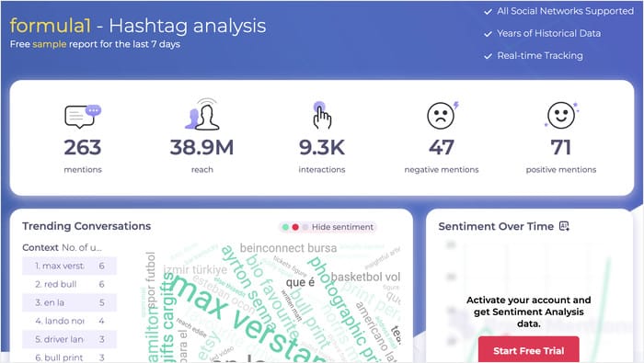Toggle the Hide sentiment control
The image size is (644, 363).
[x=328, y=227]
